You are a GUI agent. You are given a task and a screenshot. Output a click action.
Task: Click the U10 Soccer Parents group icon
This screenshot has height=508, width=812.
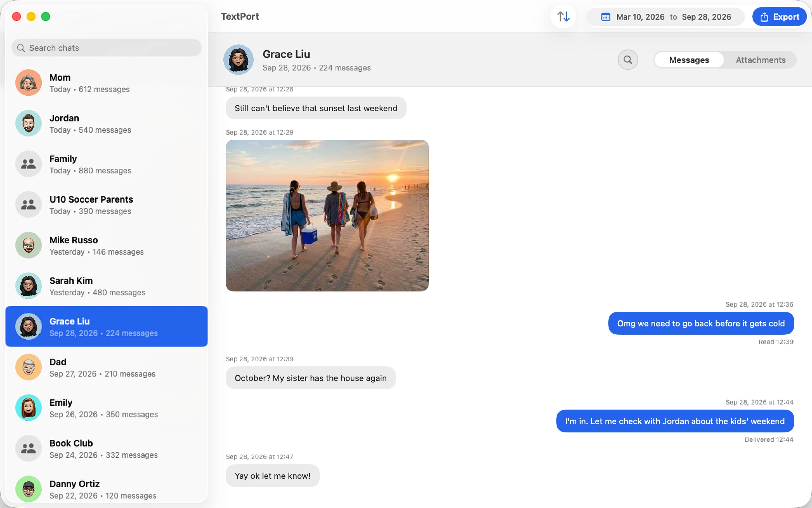[x=29, y=204]
